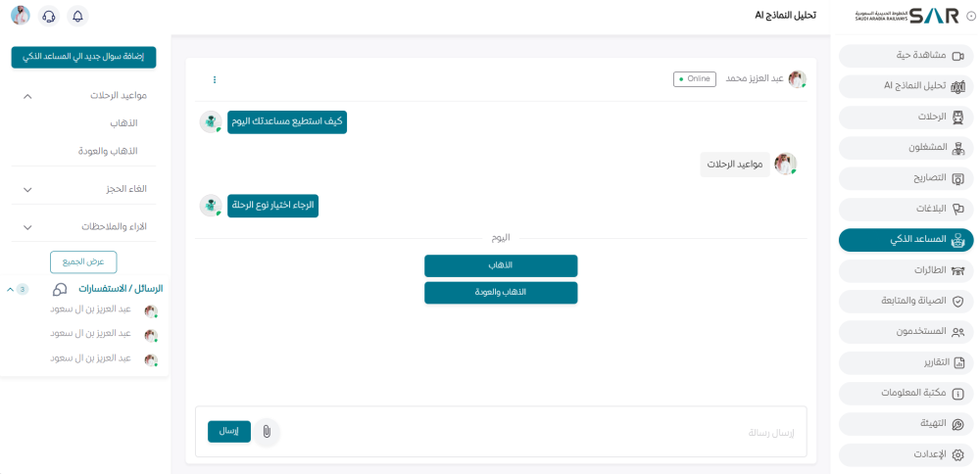Go to الرحلات sidebar menu item

point(906,117)
